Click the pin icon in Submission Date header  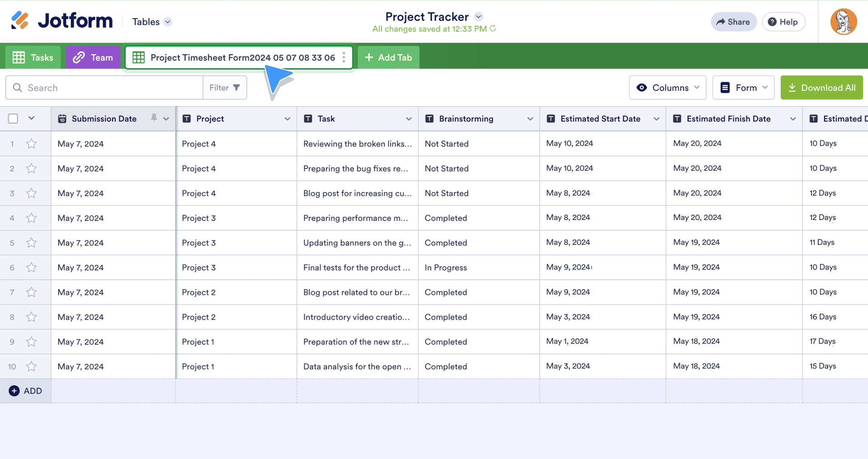point(154,118)
